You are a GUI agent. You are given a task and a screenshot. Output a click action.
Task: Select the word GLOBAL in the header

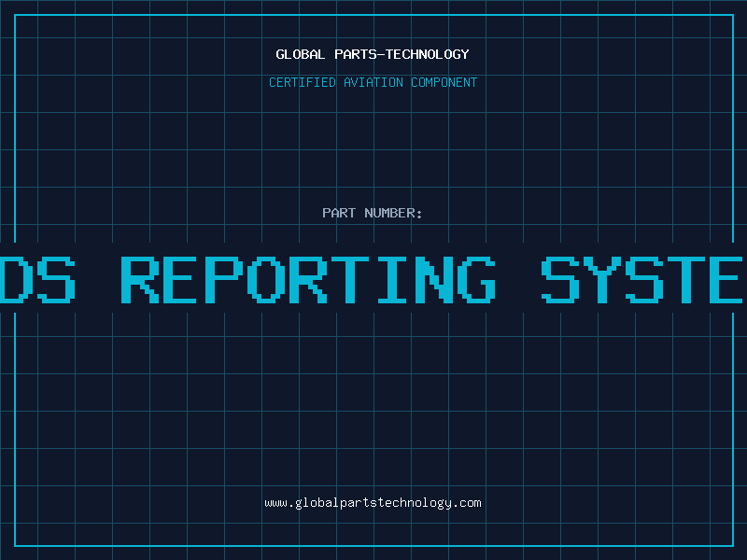click(x=300, y=54)
